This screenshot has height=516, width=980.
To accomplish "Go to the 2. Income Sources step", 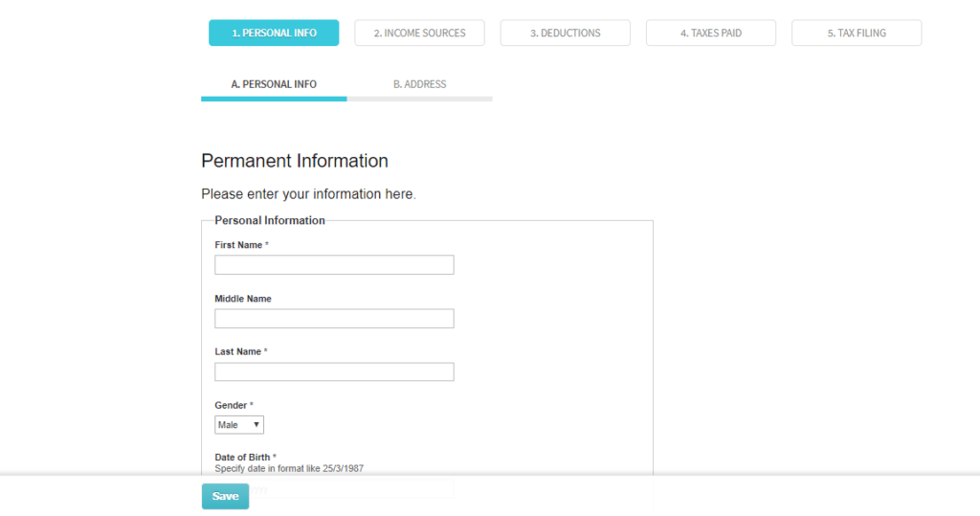I will pos(419,33).
